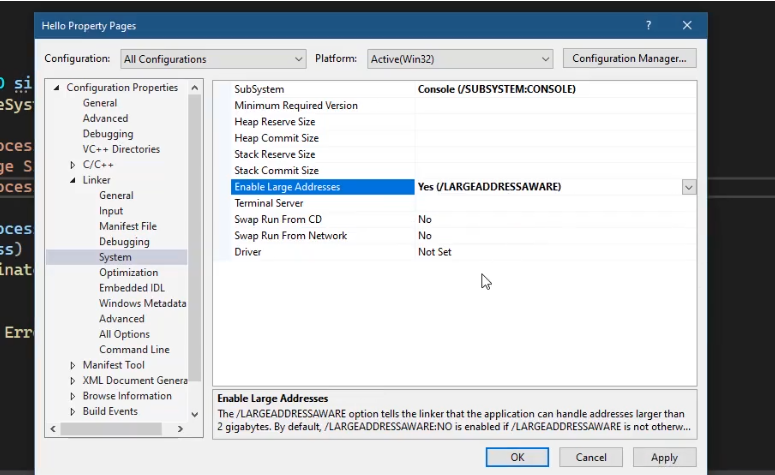775x475 pixels.
Task: Select the C/C++ tree item
Action: (x=98, y=165)
